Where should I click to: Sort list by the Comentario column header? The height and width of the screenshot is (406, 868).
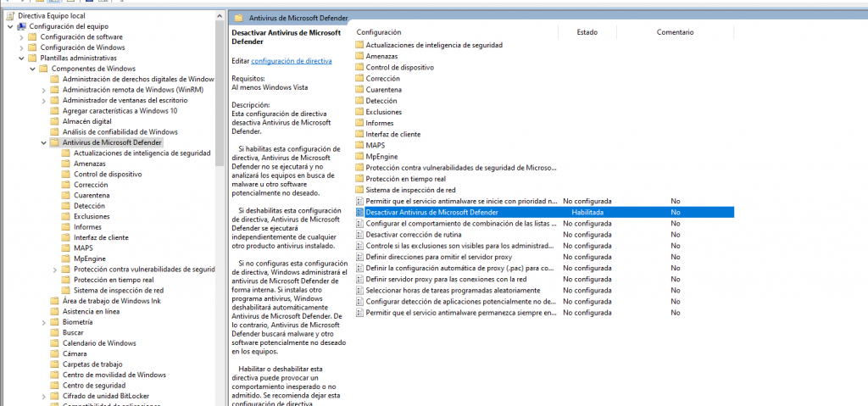pyautogui.click(x=675, y=32)
